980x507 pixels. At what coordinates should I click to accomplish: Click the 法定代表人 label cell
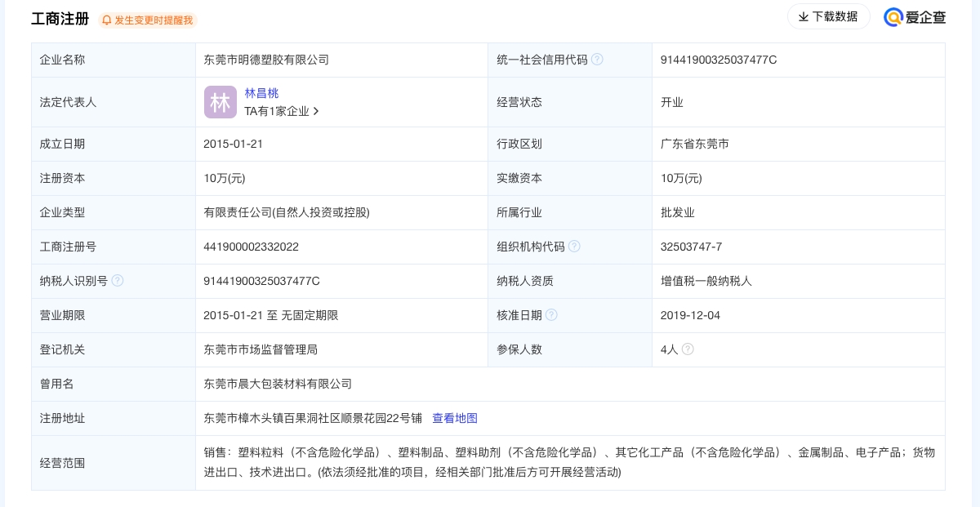(x=114, y=102)
